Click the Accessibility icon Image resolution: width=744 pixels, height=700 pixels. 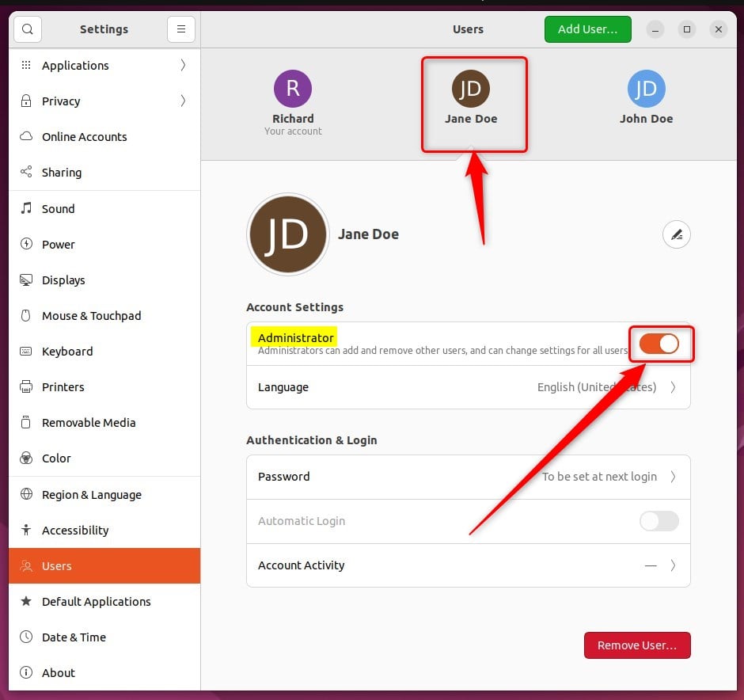pyautogui.click(x=25, y=530)
